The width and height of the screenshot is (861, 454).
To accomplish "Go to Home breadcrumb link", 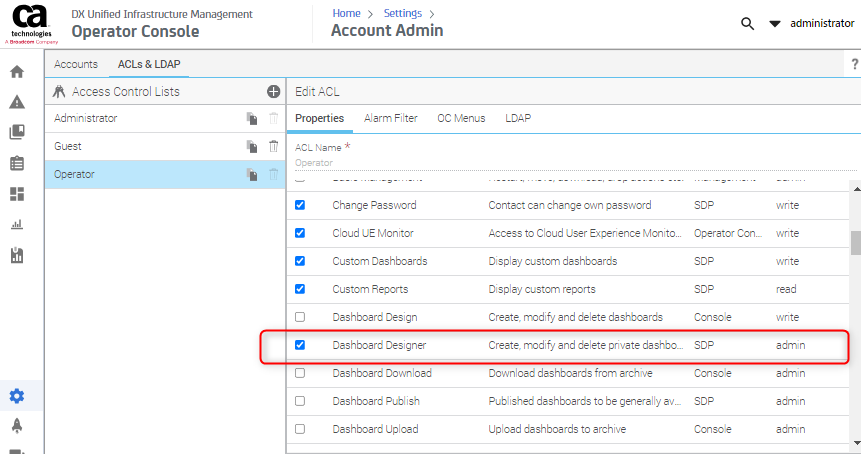I will 346,13.
